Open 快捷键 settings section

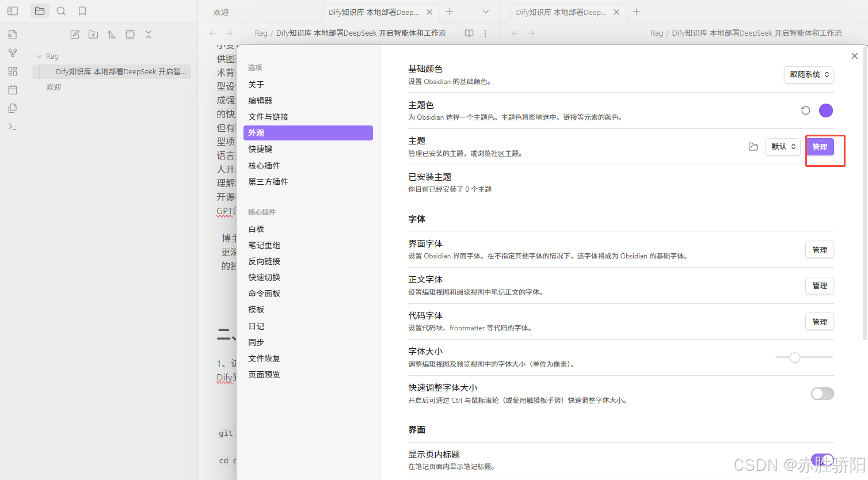(x=308, y=149)
